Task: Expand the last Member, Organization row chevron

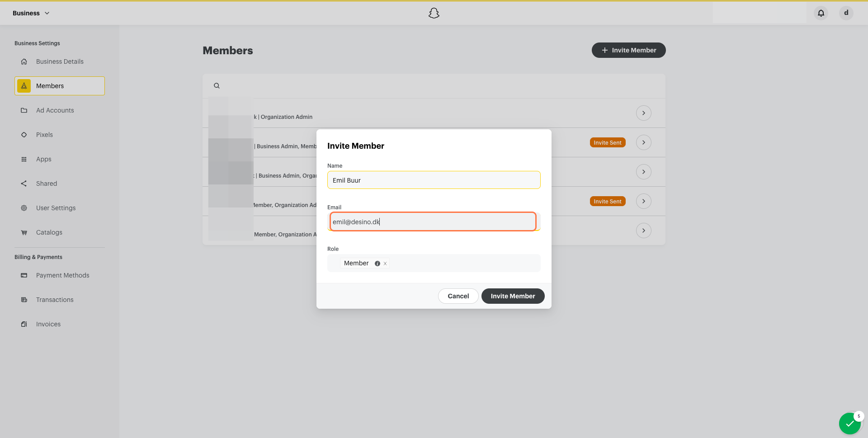Action: [644, 231]
